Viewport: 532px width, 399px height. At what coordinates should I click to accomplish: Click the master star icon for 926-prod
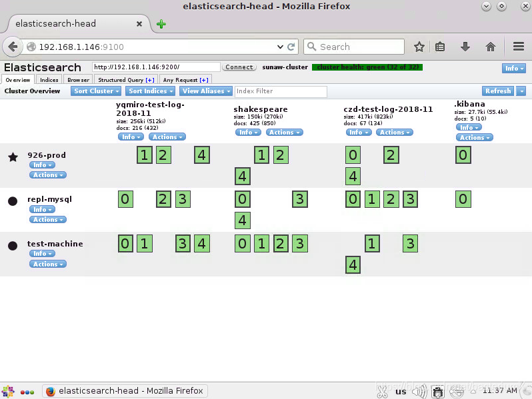[x=13, y=157]
